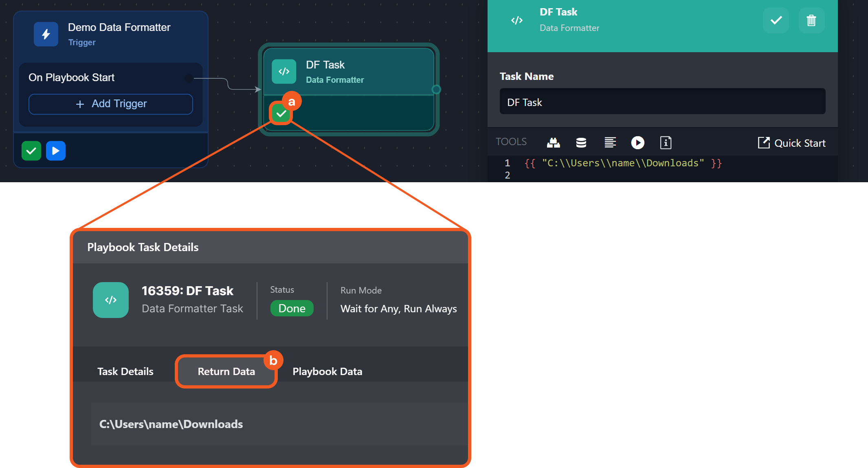
Task: Click green checkmark on trigger node footer
Action: [31, 151]
